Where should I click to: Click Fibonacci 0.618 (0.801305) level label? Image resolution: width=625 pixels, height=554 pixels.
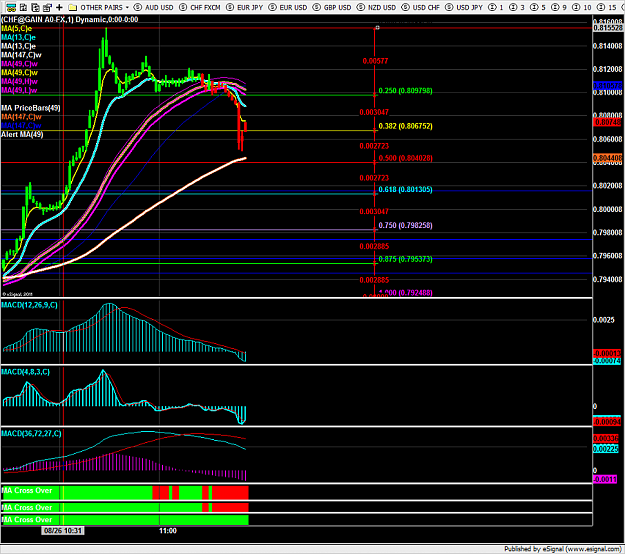pyautogui.click(x=405, y=189)
